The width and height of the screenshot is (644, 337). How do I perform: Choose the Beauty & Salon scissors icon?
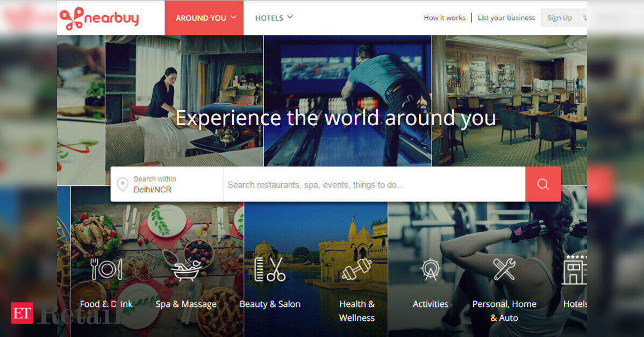point(270,269)
